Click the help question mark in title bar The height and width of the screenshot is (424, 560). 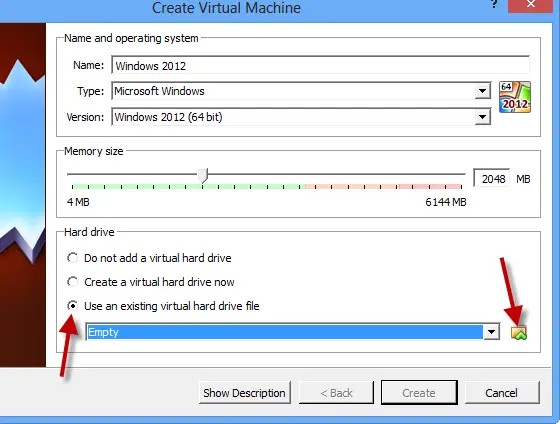click(494, 4)
